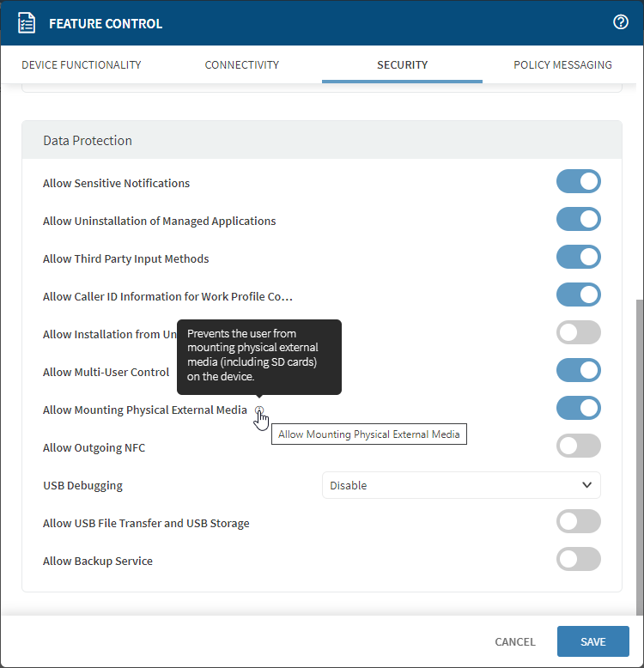Click the Data Protection section header
Screen dimensions: 644x668
point(322,140)
